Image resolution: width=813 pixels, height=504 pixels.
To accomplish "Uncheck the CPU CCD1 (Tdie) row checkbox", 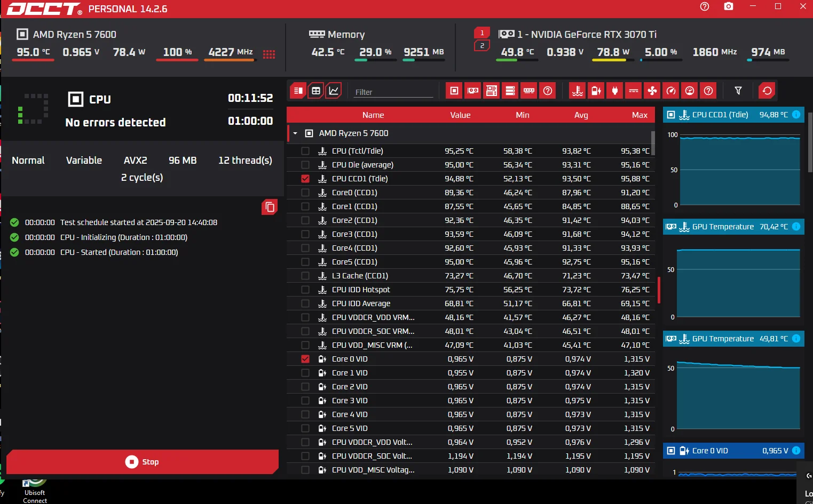I will pos(305,179).
